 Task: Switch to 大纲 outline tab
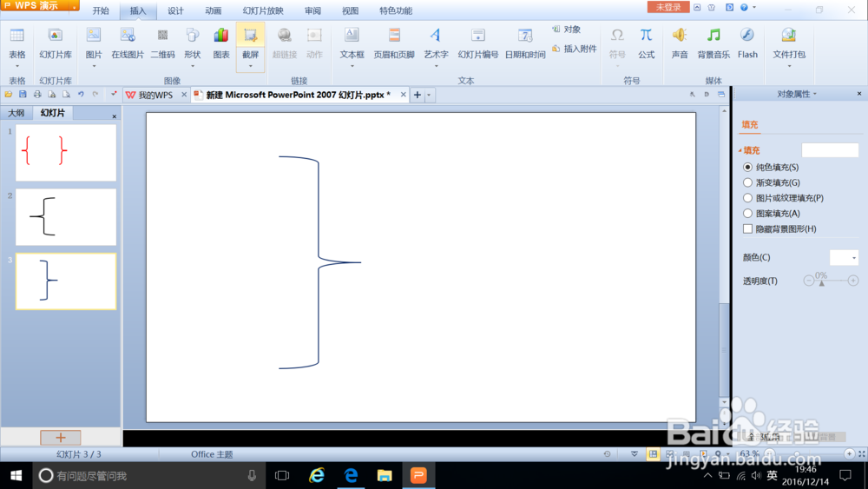[x=16, y=113]
